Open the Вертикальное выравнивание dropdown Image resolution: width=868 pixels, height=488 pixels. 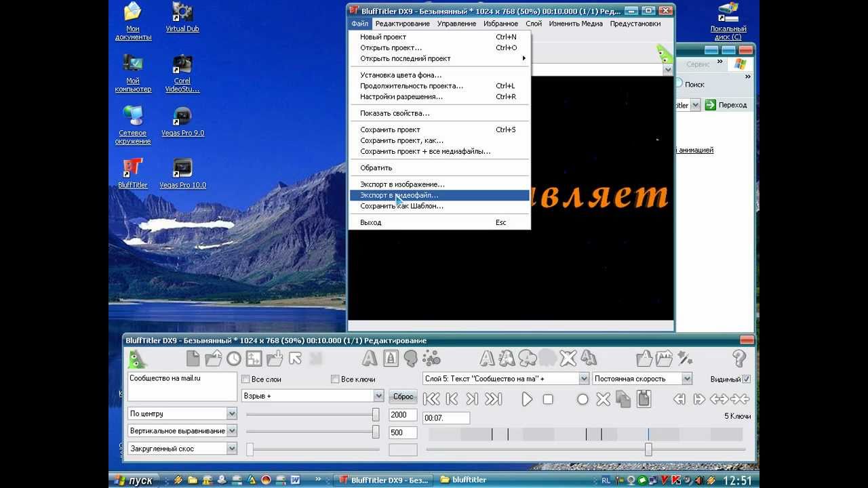231,431
